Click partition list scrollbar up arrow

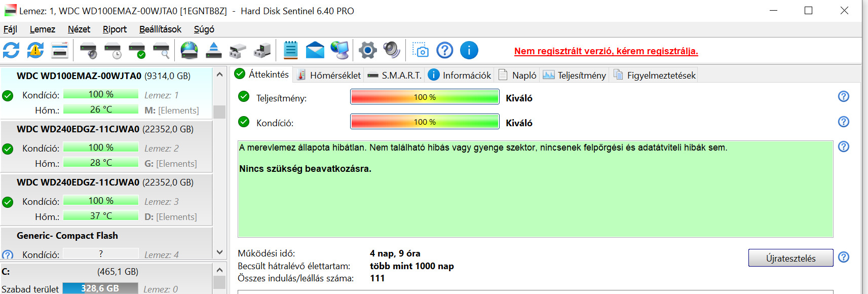219,270
